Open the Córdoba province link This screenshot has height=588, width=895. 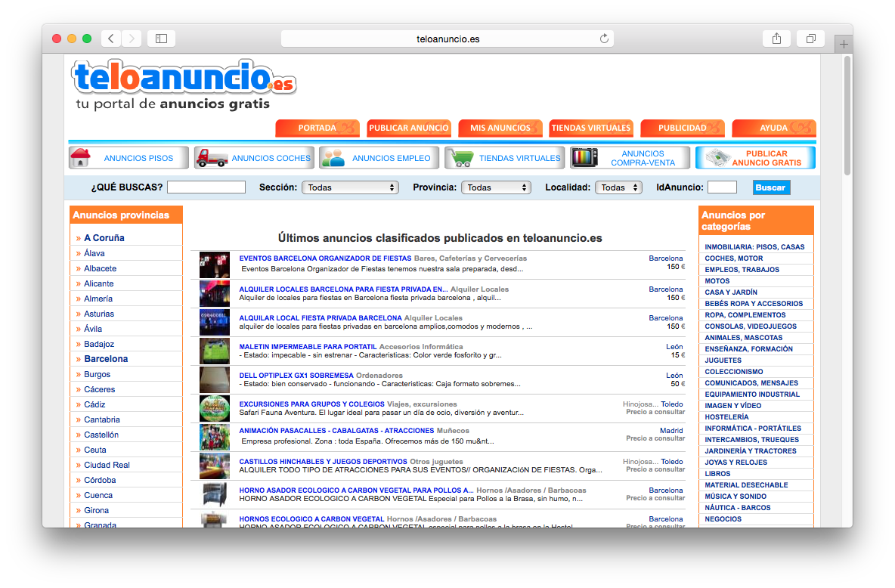coord(100,480)
